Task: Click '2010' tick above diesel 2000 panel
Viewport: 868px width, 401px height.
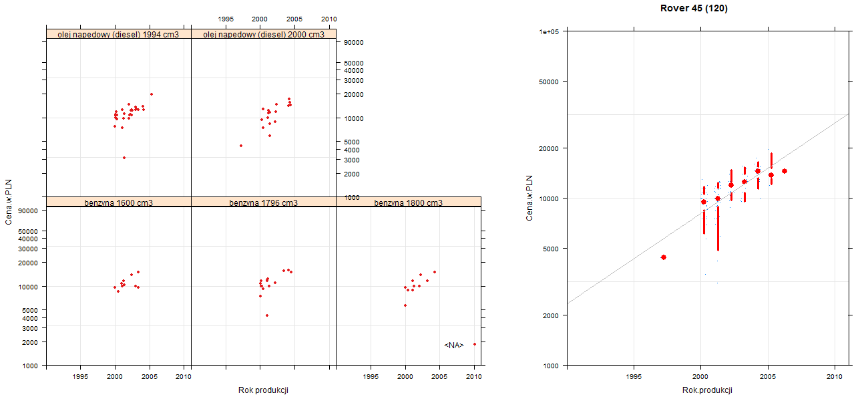Action: coord(329,19)
